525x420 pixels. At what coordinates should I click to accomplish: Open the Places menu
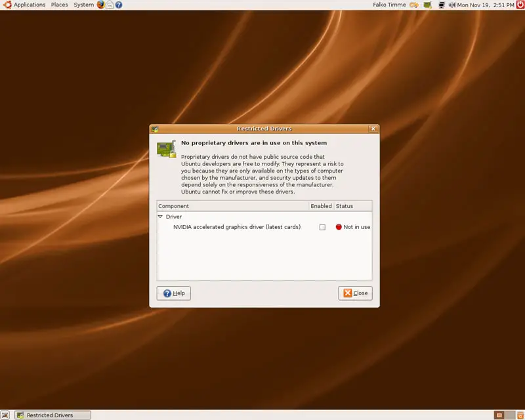click(59, 5)
